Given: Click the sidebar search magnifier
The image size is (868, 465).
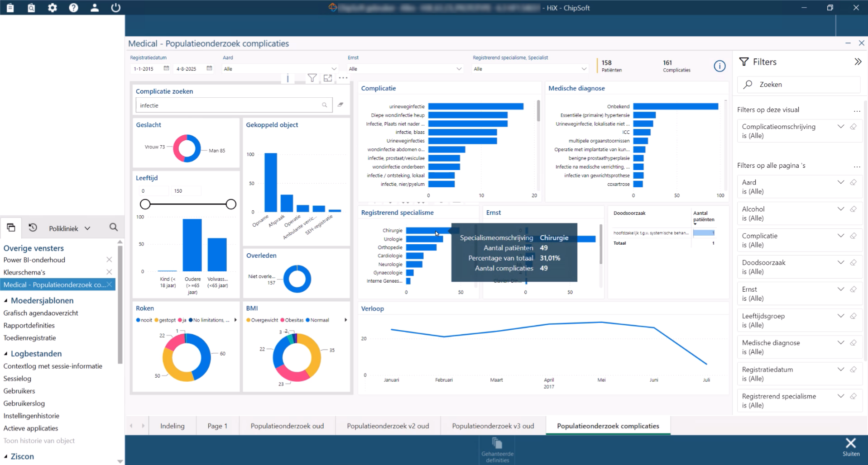Looking at the screenshot, I should (114, 228).
